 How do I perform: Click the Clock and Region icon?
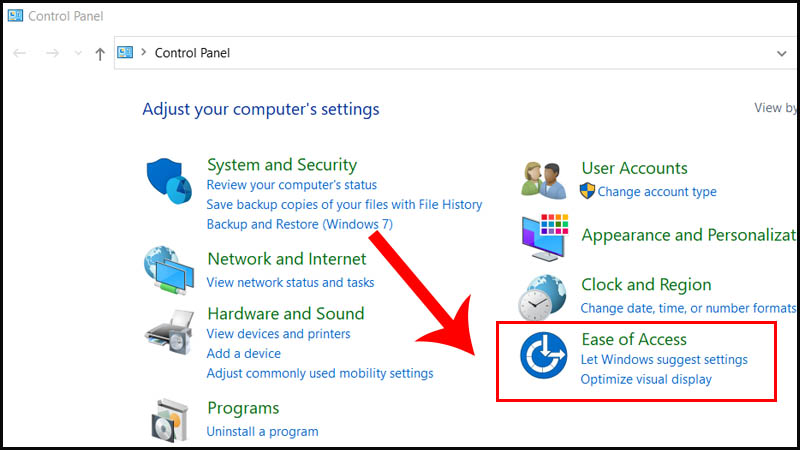(545, 296)
